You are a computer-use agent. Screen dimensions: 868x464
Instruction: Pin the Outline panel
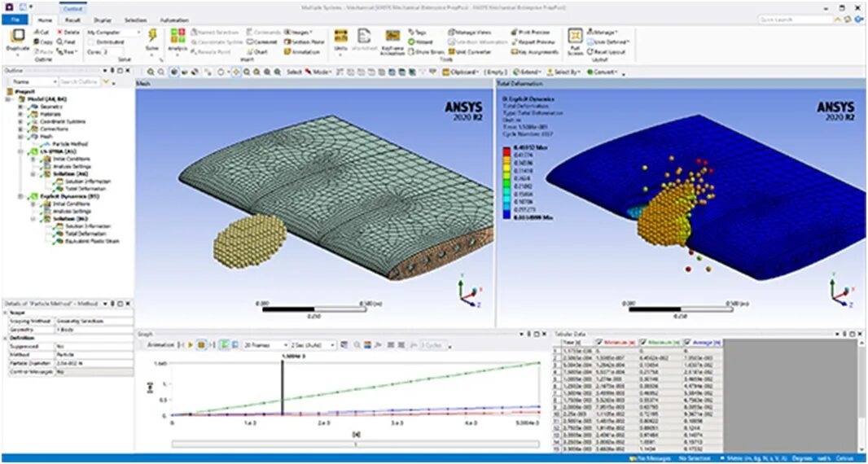pos(112,70)
